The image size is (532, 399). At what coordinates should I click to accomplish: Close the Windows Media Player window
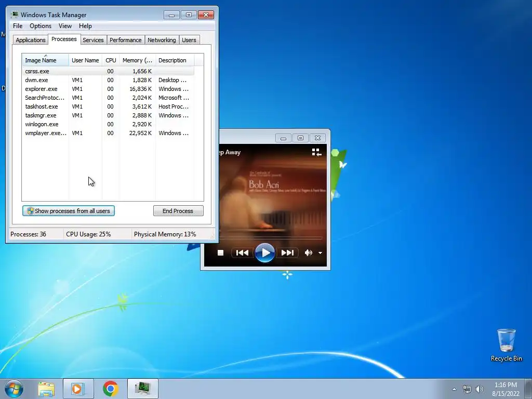(317, 138)
